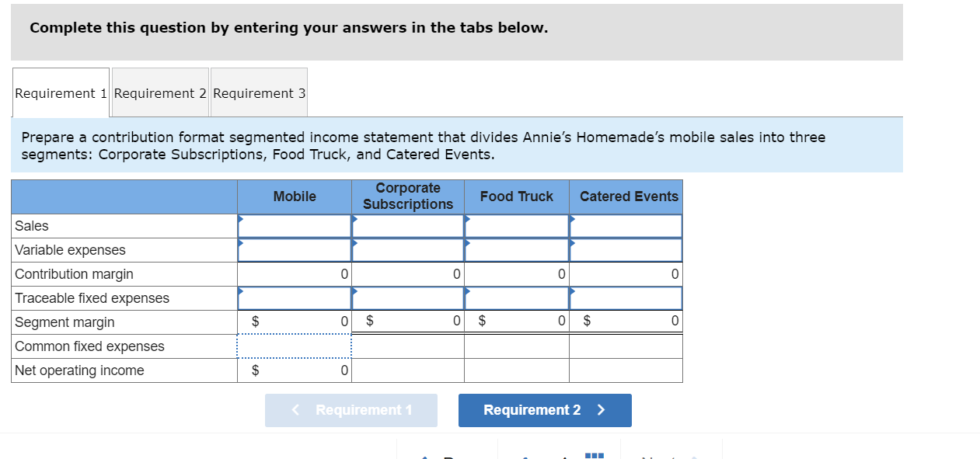Enter Traceable fixed expenses for Mobile

point(294,297)
